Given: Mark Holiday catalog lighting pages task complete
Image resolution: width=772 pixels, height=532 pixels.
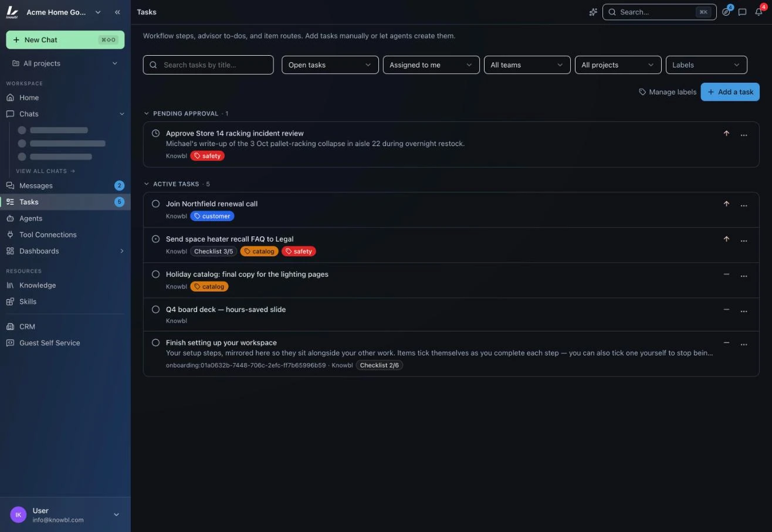Looking at the screenshot, I should tap(155, 274).
